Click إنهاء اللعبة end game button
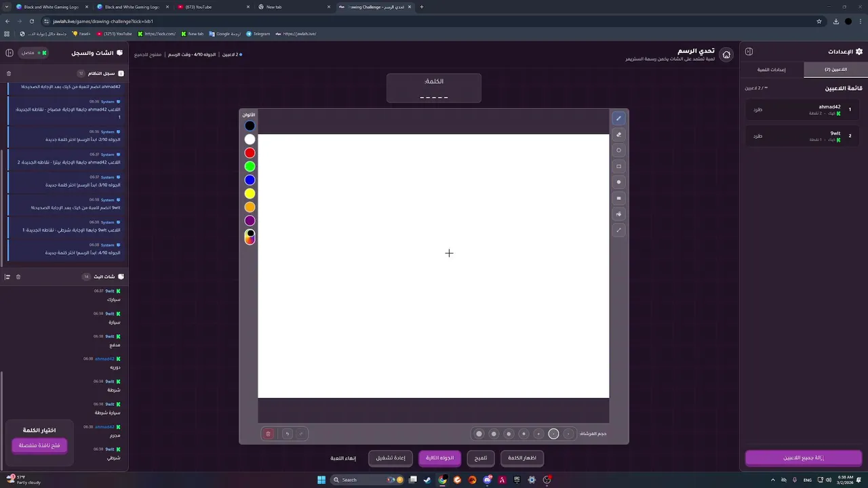 tap(343, 458)
